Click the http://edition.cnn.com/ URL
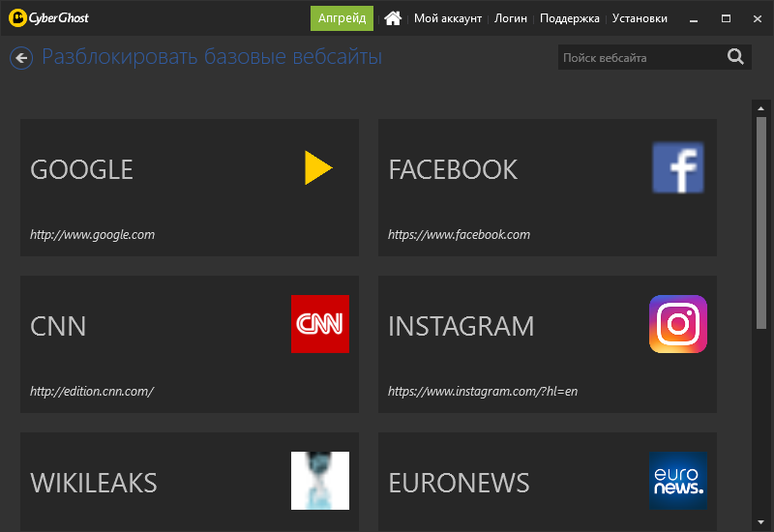This screenshot has height=532, width=774. coord(92,392)
